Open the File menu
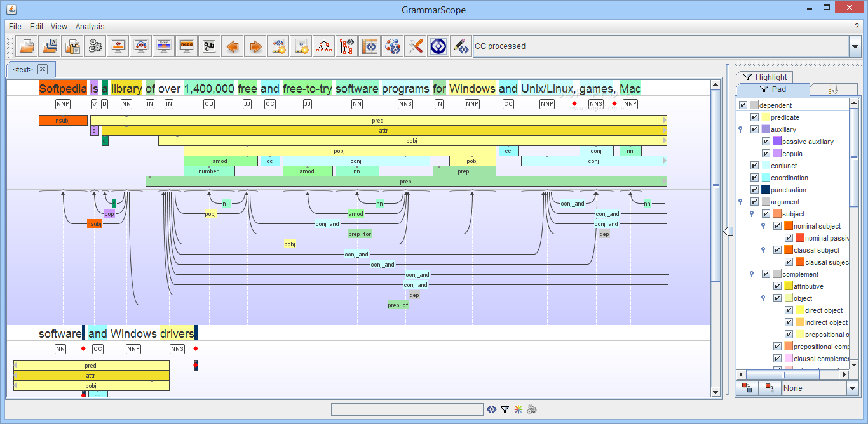 [x=15, y=27]
